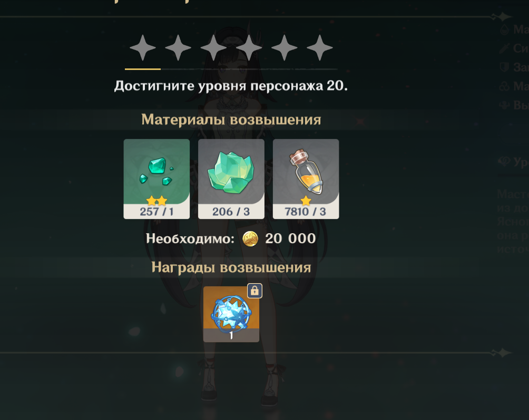The height and width of the screenshot is (420, 529).
Task: View the blue Fate orb ascension reward
Action: point(231,314)
